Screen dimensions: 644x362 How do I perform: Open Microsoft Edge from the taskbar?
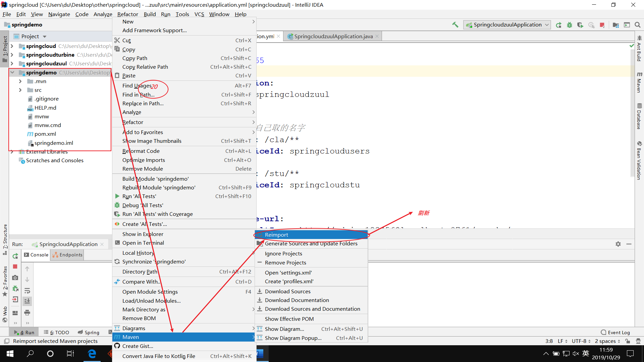pos(92,354)
